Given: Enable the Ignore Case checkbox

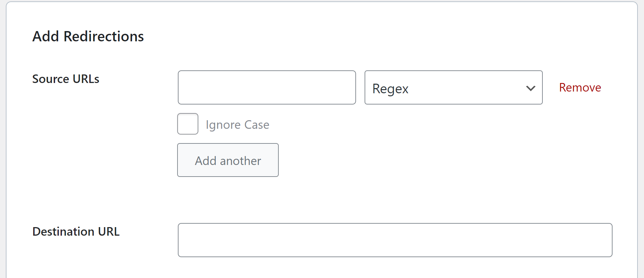Looking at the screenshot, I should click(x=188, y=124).
